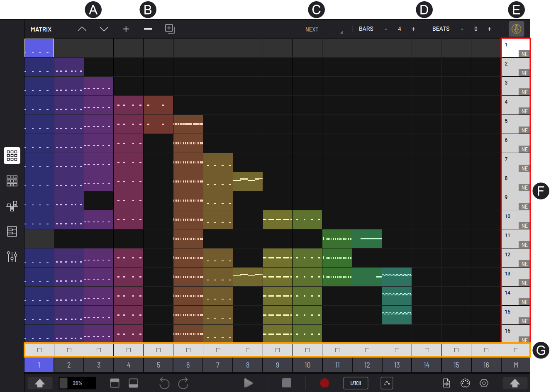Click the automation curve icon next to LATCH
Image resolution: width=551 pixels, height=392 pixels.
point(387,383)
